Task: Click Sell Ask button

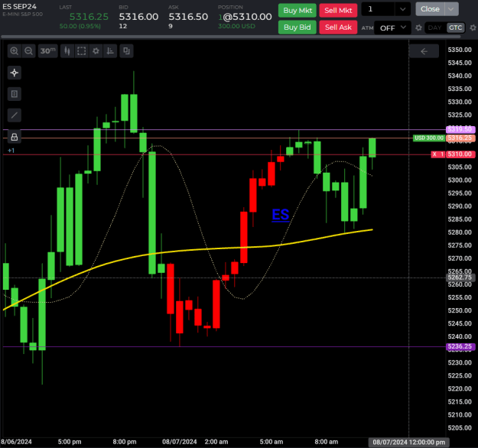Action: coord(338,28)
